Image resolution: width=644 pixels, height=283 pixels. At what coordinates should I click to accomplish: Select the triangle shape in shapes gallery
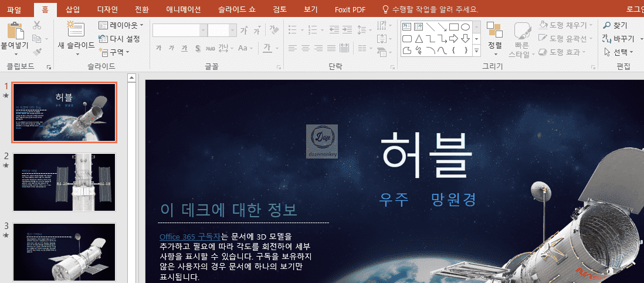(x=419, y=39)
